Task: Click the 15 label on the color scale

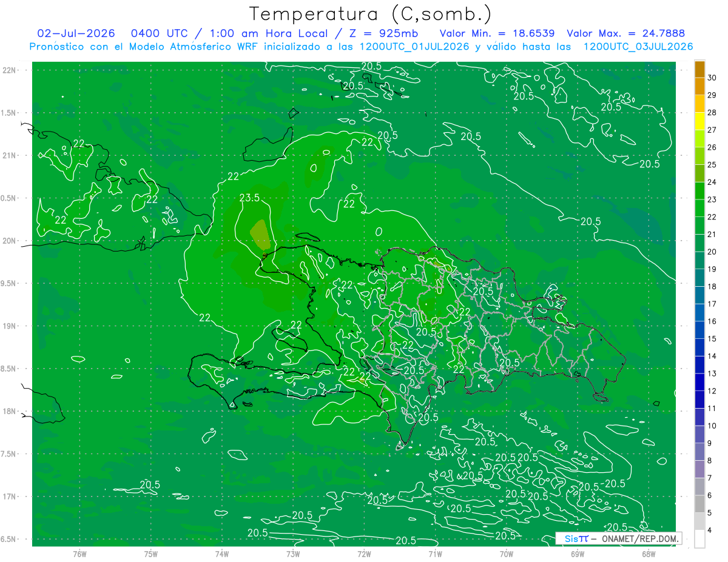Action: coord(712,339)
